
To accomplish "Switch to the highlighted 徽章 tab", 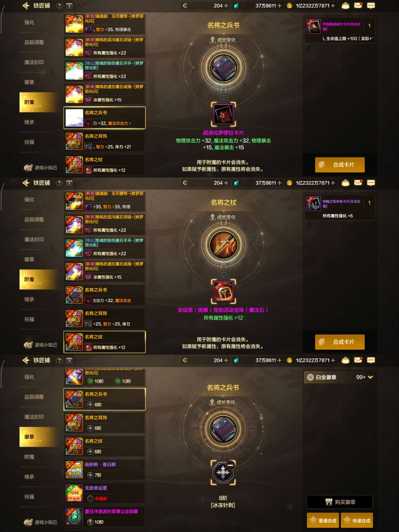I will coord(39,437).
